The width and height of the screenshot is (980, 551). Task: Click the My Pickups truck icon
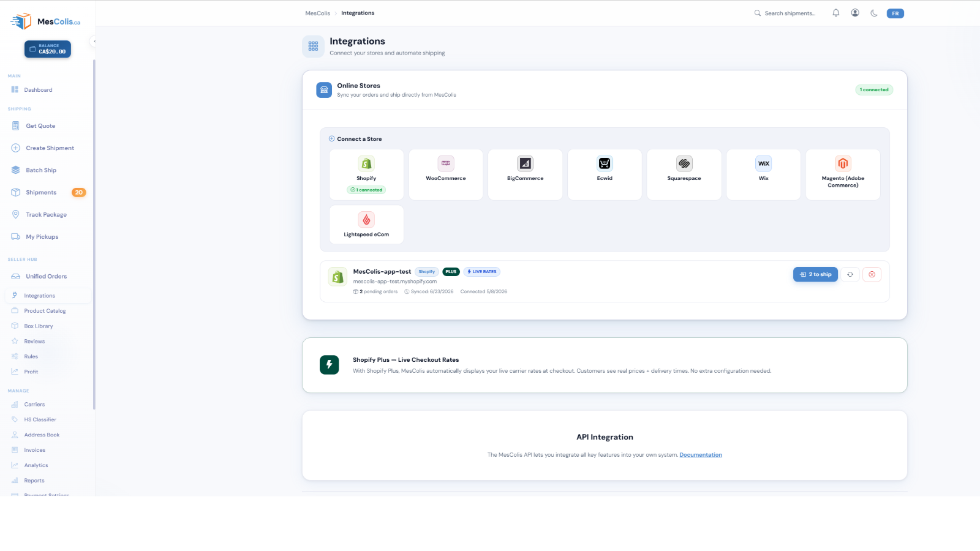[16, 237]
